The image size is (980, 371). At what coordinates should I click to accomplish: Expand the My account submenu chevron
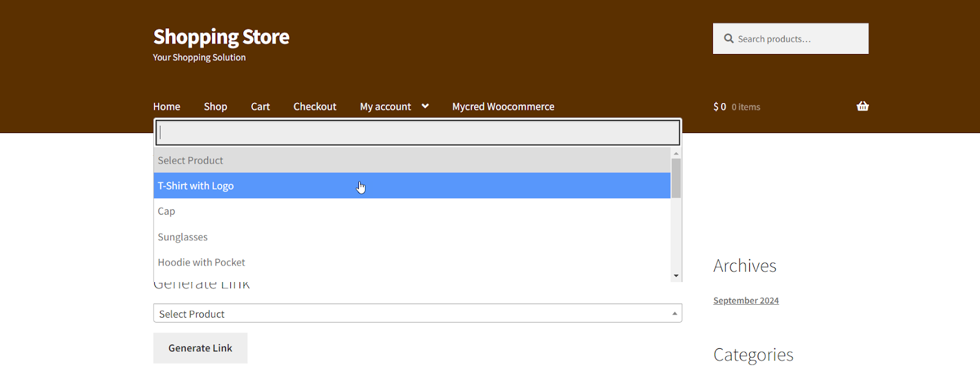(425, 106)
